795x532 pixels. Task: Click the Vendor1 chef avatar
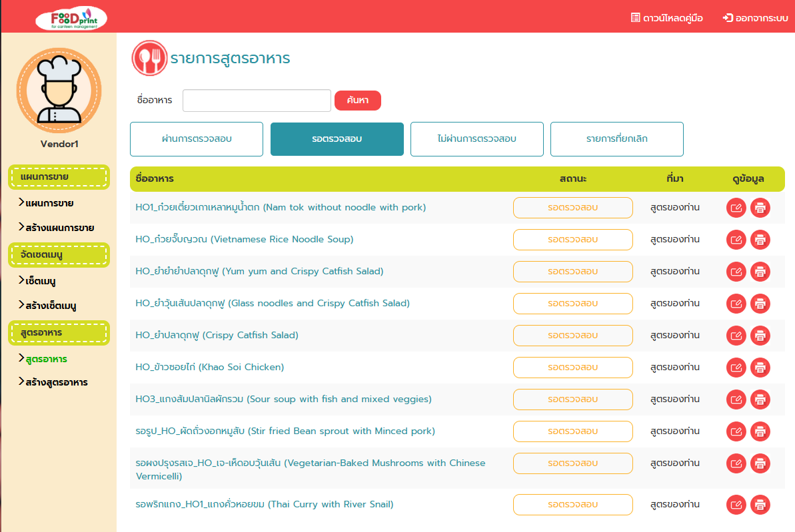pyautogui.click(x=59, y=90)
